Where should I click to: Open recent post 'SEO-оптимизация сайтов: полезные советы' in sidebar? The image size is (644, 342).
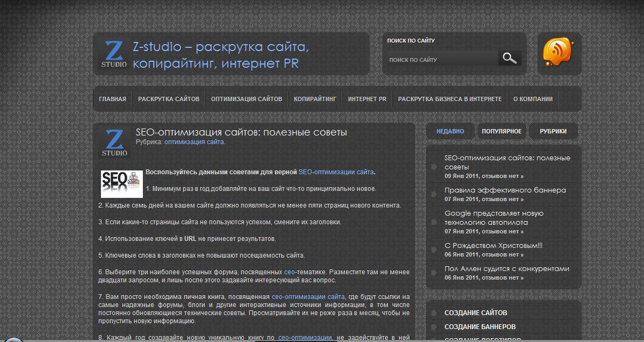507,162
